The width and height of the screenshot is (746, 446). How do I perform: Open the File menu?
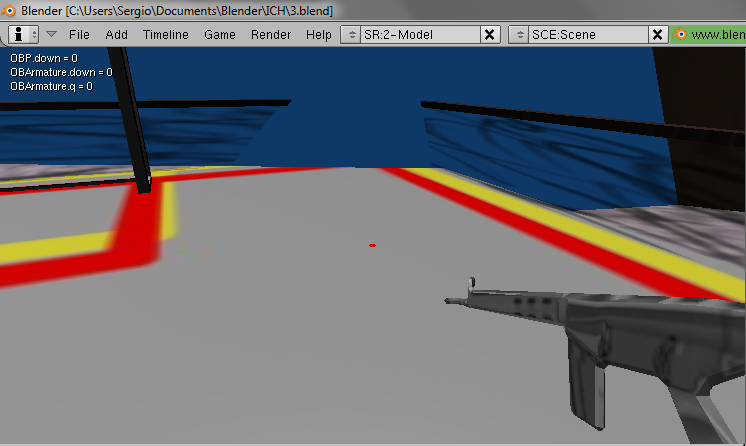(x=79, y=35)
